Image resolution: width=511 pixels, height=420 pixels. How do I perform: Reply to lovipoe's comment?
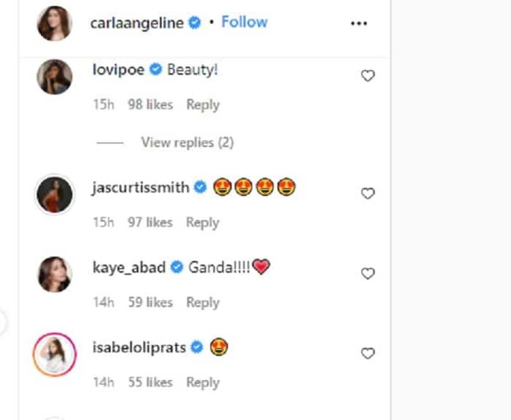[x=203, y=105]
